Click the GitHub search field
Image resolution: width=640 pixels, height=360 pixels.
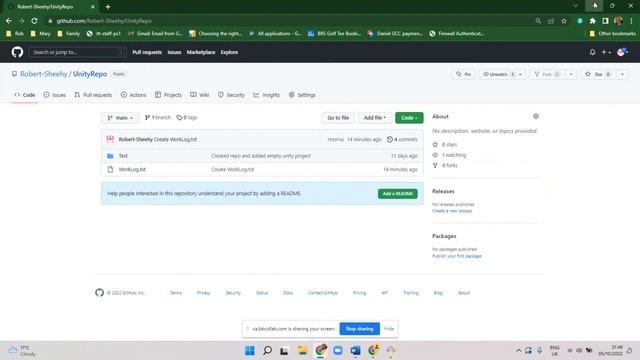[78, 52]
